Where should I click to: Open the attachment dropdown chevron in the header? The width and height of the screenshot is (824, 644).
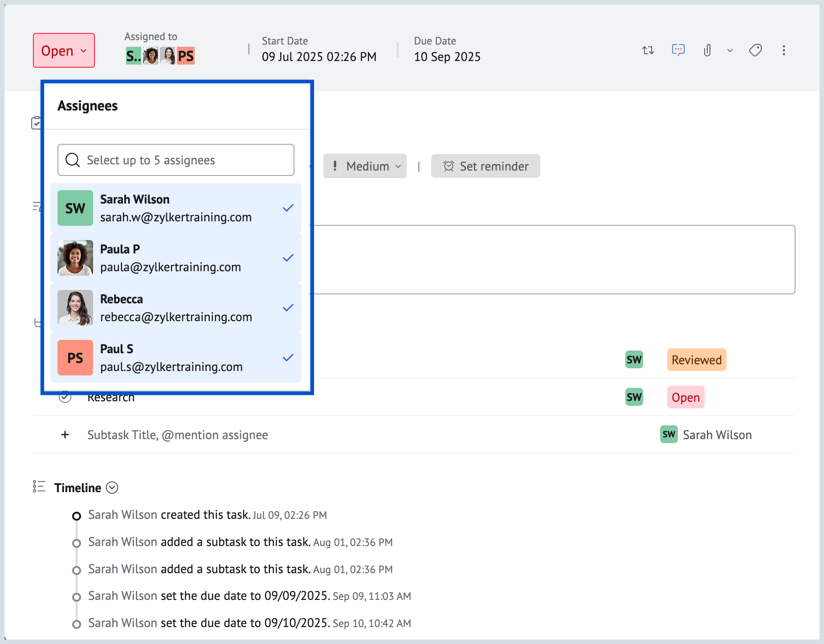click(729, 50)
